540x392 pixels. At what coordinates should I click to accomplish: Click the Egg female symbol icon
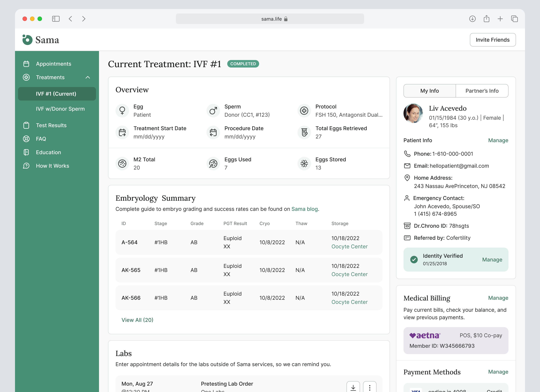122,110
